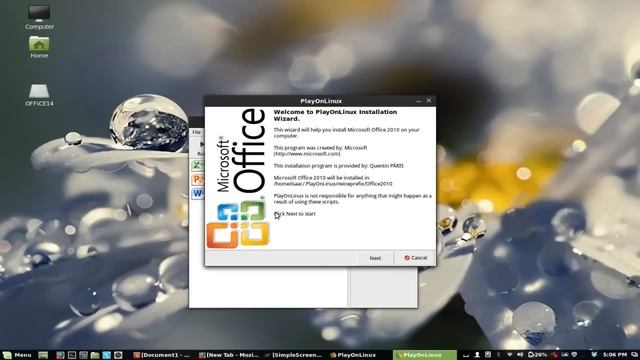Open the shield update manager tray icon
The height and width of the screenshot is (360, 640).
pyautogui.click(x=574, y=355)
